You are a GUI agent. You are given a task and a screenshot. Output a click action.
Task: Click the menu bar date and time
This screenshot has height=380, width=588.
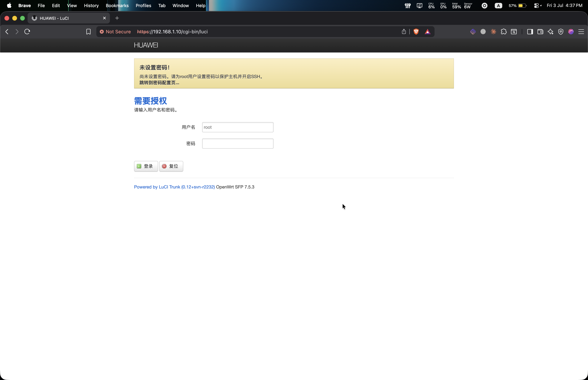click(565, 5)
